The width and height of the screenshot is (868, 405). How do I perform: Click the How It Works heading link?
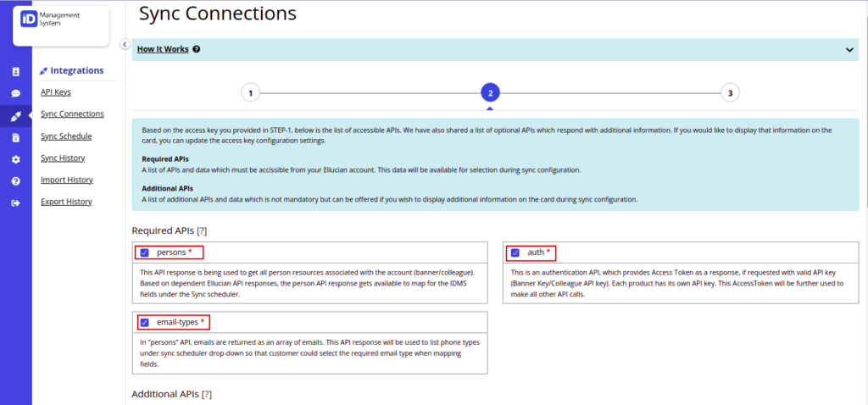tap(163, 49)
